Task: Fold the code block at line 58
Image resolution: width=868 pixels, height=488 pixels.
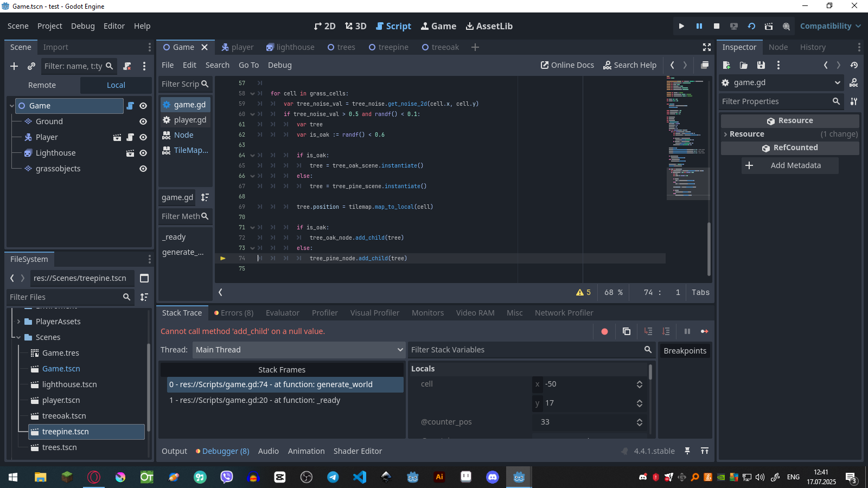Action: coord(252,93)
